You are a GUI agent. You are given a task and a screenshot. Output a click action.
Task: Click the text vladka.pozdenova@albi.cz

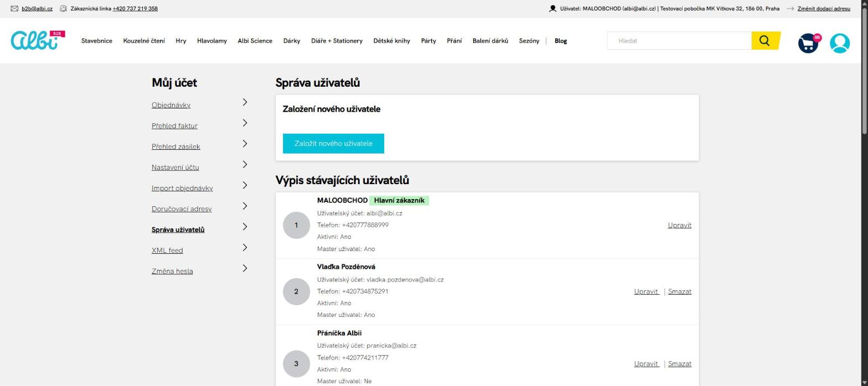point(405,279)
